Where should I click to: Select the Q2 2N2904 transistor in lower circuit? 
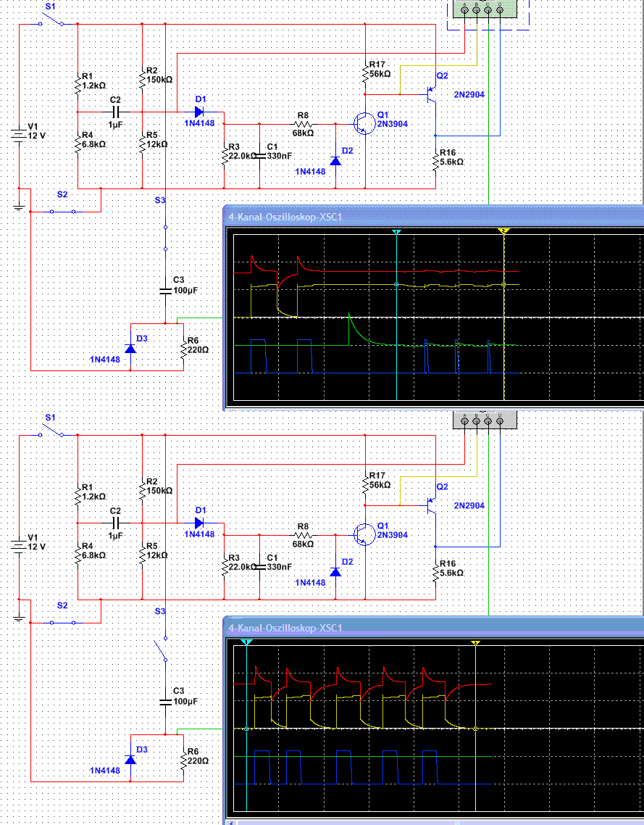coord(432,506)
